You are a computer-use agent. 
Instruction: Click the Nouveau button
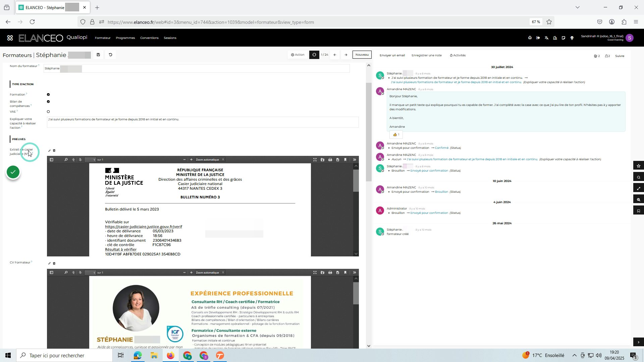pyautogui.click(x=362, y=55)
